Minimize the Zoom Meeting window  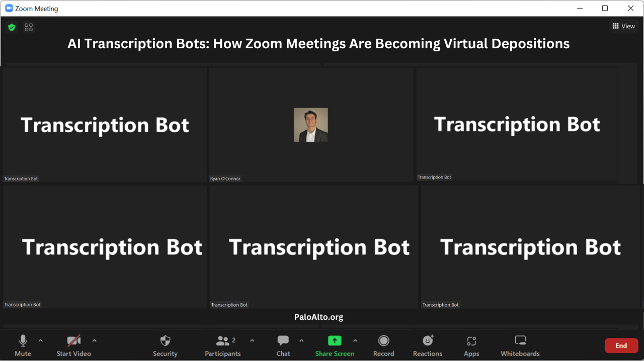(580, 8)
